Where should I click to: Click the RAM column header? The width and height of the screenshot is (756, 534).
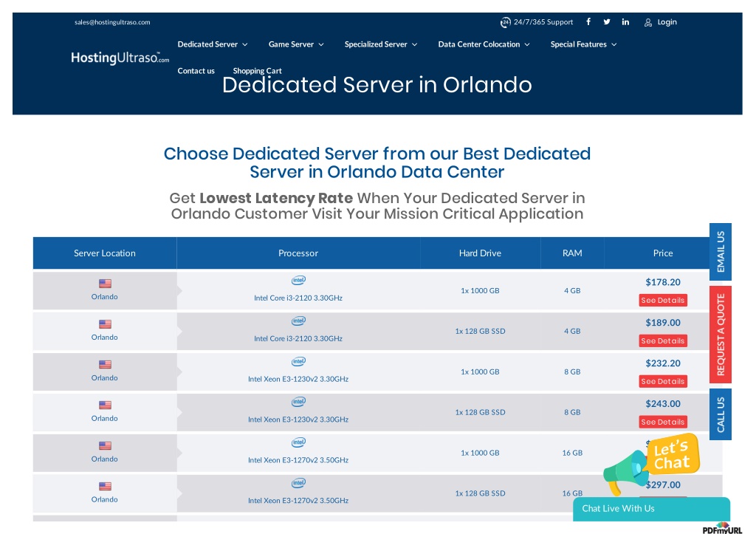point(572,253)
